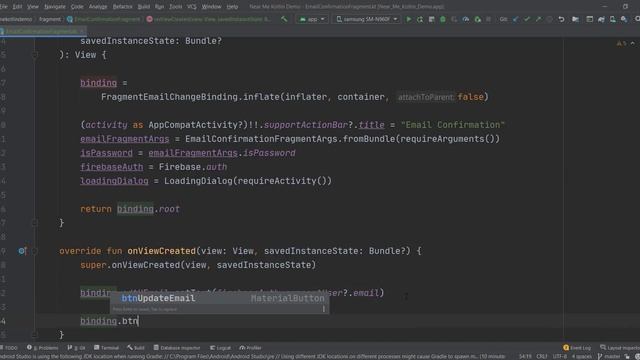The height and width of the screenshot is (360, 640).
Task: Open the Refactor menu
Action: tap(122, 7)
